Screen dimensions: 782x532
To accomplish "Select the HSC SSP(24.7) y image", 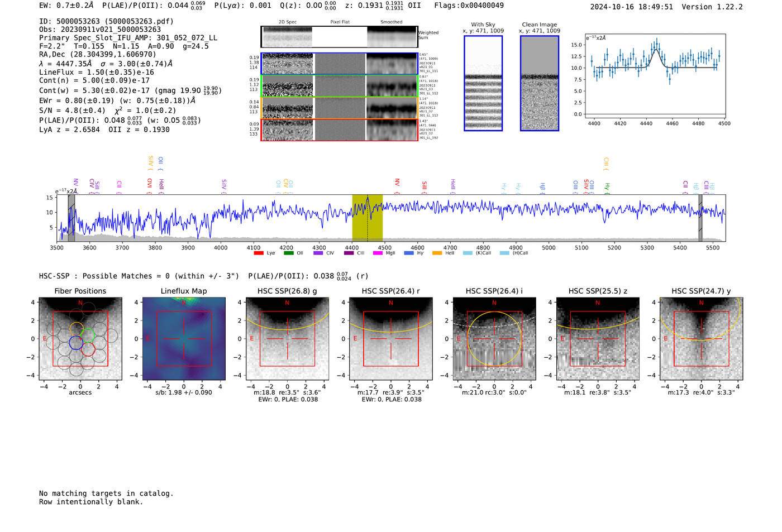I will click(x=702, y=339).
